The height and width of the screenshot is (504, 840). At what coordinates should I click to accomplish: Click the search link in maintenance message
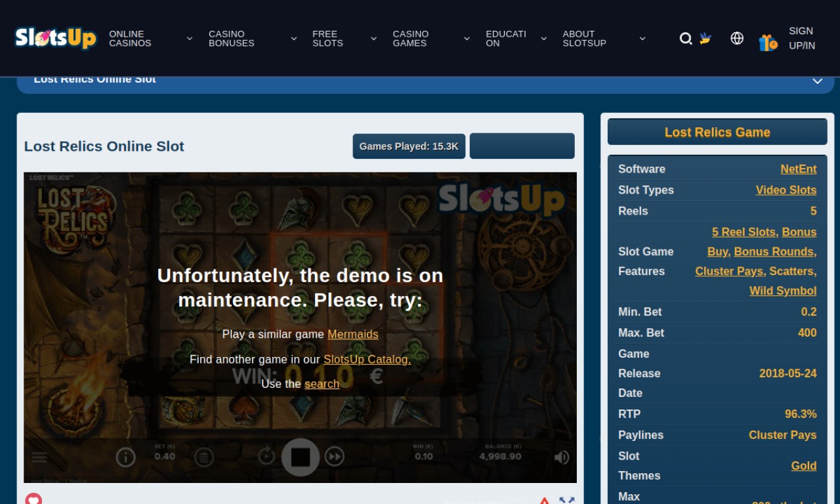coord(322,384)
